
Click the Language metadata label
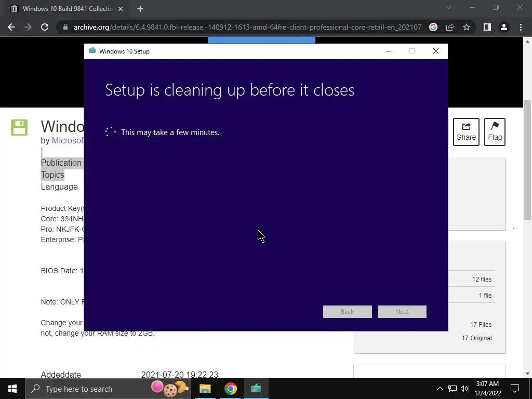[59, 187]
